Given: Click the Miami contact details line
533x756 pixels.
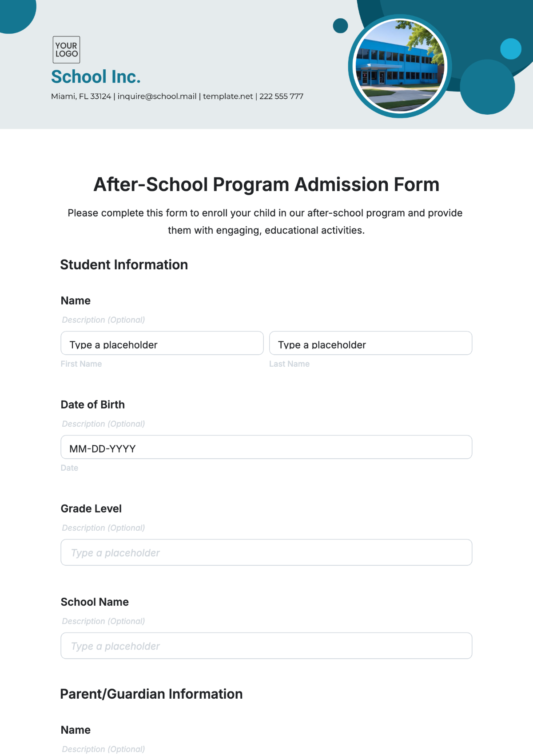Looking at the screenshot, I should pyautogui.click(x=177, y=96).
